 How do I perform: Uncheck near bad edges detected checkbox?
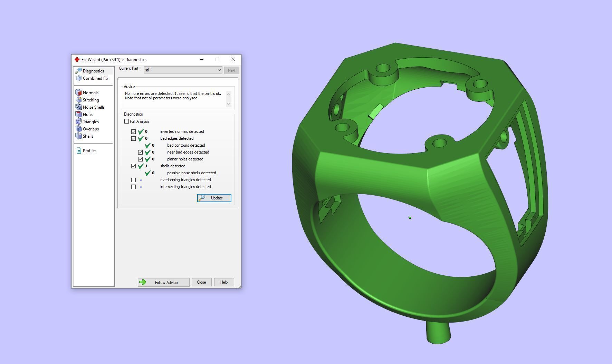point(141,152)
